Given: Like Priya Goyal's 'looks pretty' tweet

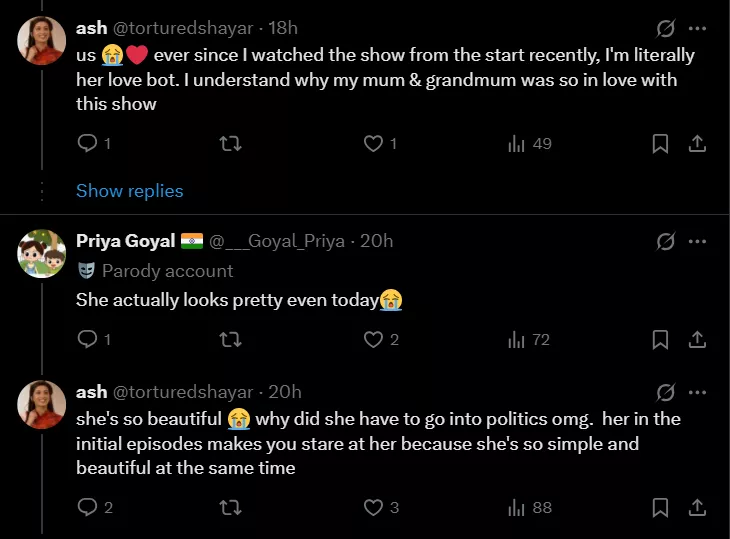Looking at the screenshot, I should (x=373, y=340).
